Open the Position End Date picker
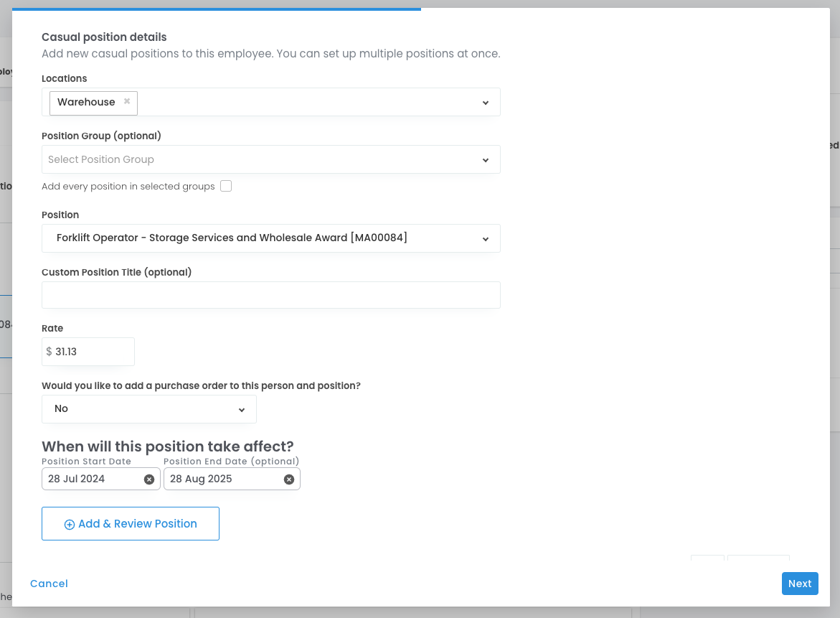Image resolution: width=840 pixels, height=618 pixels. click(x=224, y=479)
